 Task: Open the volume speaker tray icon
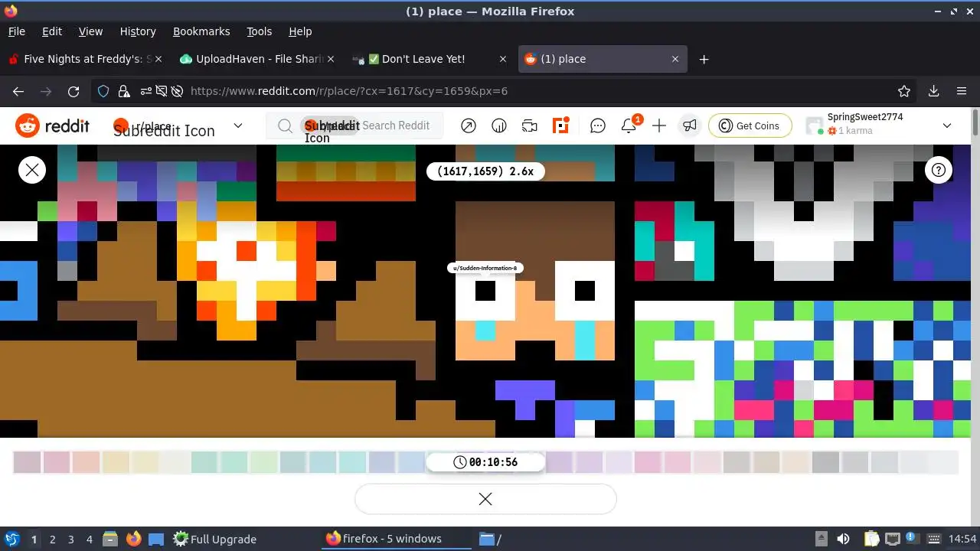click(x=844, y=539)
